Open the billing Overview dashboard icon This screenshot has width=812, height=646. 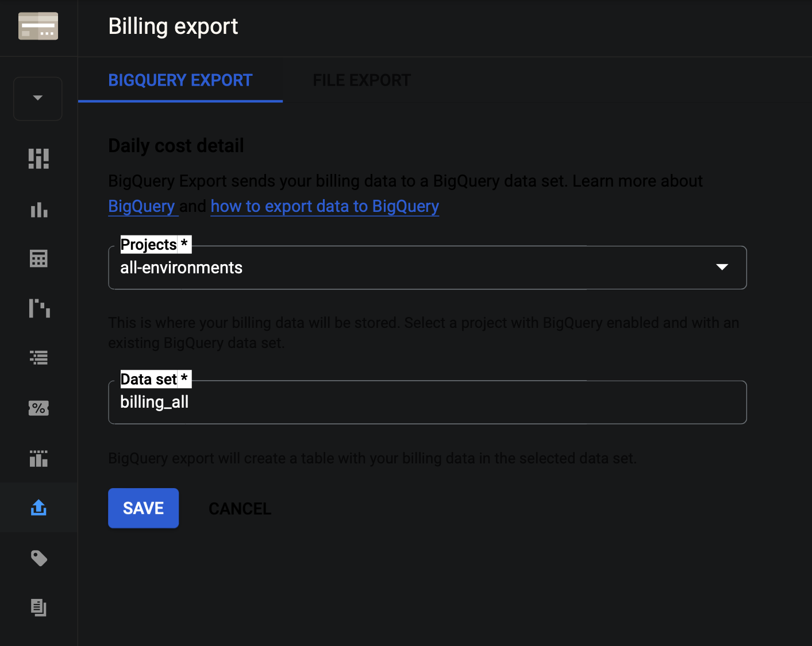pos(38,158)
